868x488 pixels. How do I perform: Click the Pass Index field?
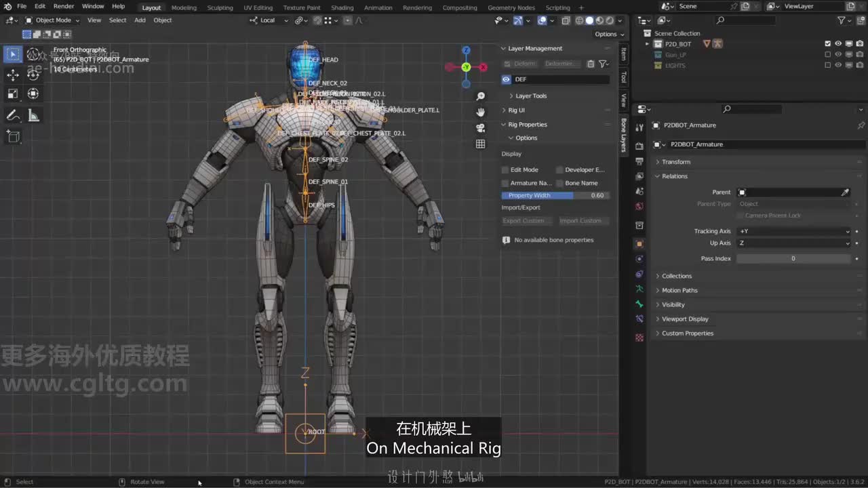(x=793, y=258)
